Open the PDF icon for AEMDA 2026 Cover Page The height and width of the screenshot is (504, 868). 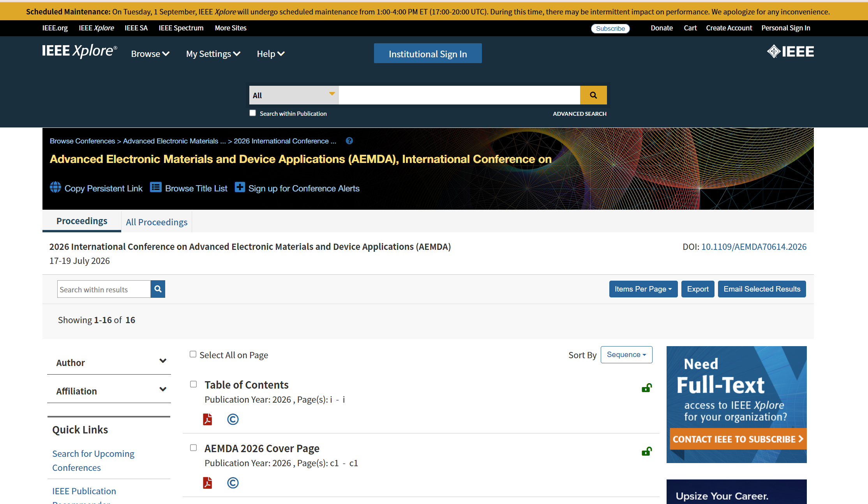coord(208,483)
